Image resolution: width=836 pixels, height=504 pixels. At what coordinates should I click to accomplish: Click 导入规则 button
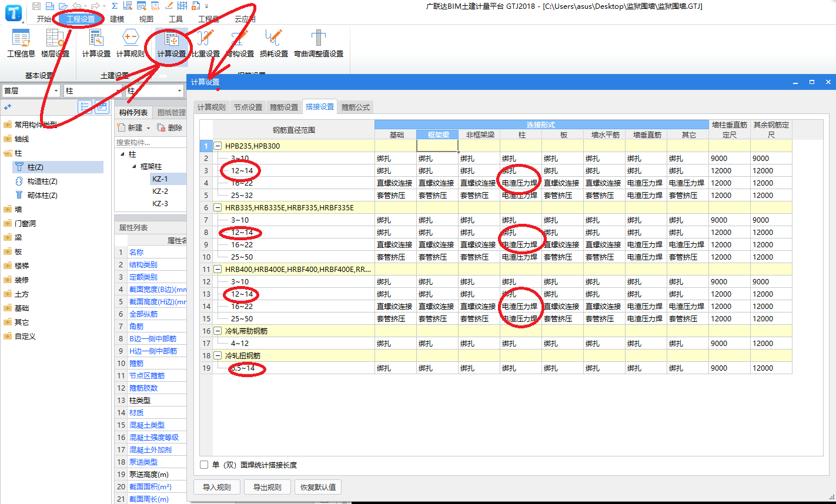point(217,487)
